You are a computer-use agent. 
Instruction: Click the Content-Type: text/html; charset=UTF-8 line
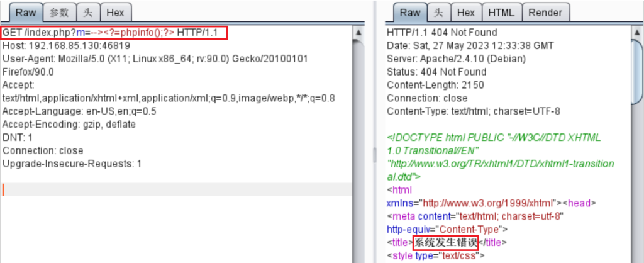click(x=474, y=111)
